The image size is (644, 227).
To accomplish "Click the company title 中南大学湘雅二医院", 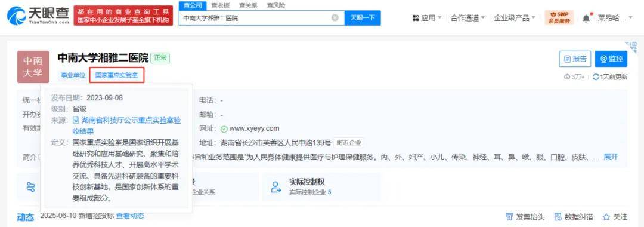I will pyautogui.click(x=103, y=57).
